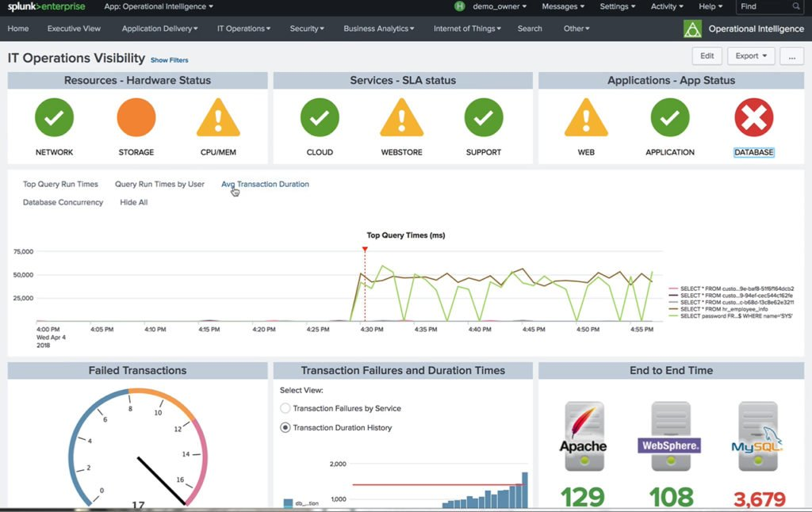The width and height of the screenshot is (812, 512).
Task: Select Transaction Duration History radio button
Action: click(x=285, y=428)
